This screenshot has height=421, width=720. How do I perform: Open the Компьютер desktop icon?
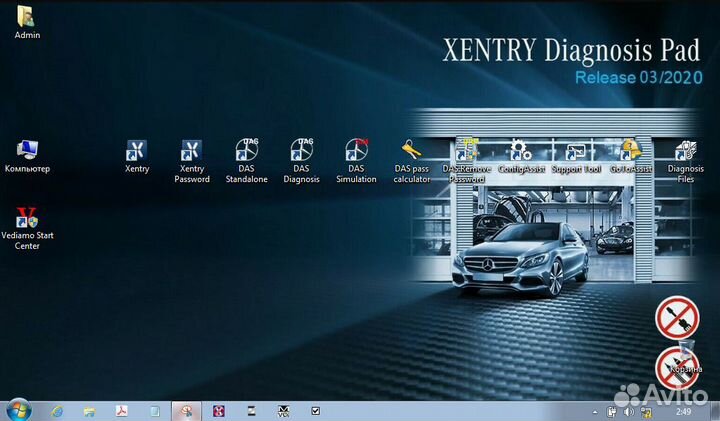(x=27, y=151)
